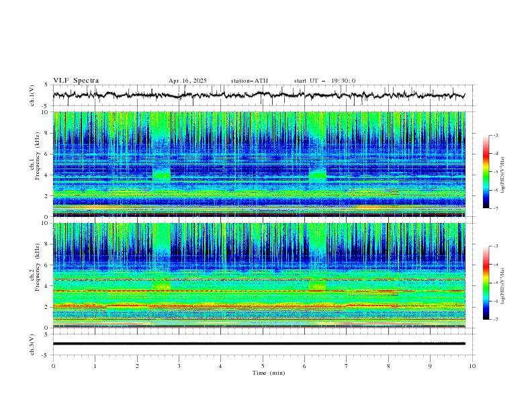Click the log(PSD) label of the upper colorbar
The width and height of the screenshot is (532, 411).
coord(502,175)
